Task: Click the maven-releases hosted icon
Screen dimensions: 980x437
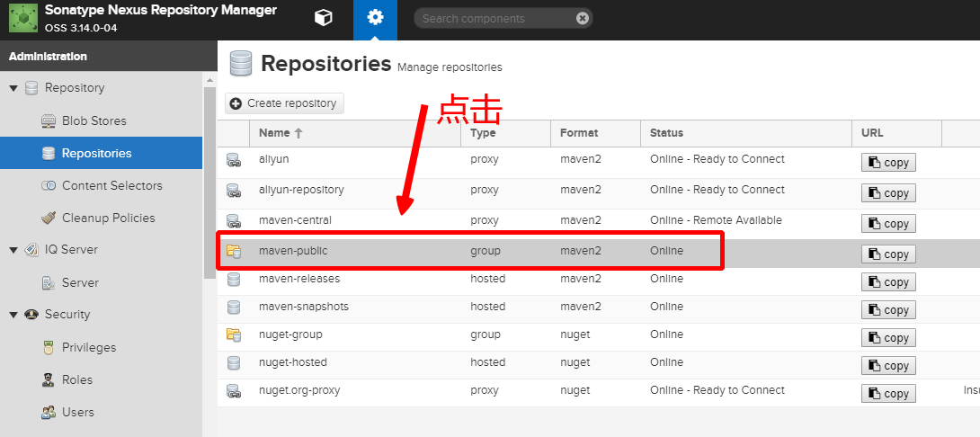Action: click(x=234, y=279)
